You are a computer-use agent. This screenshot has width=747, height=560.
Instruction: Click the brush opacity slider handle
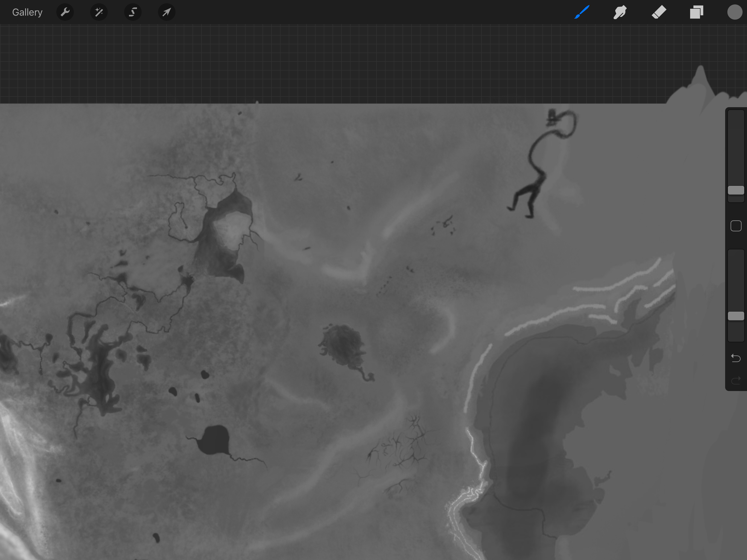[x=736, y=316]
